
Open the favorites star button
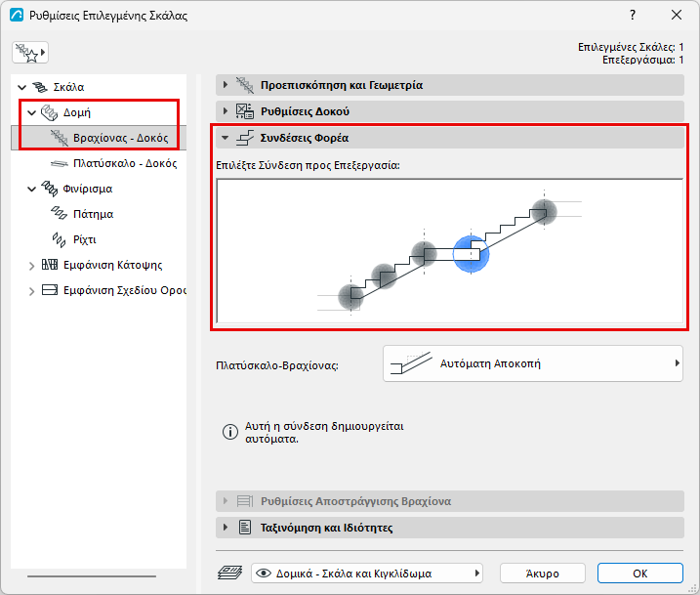(30, 53)
